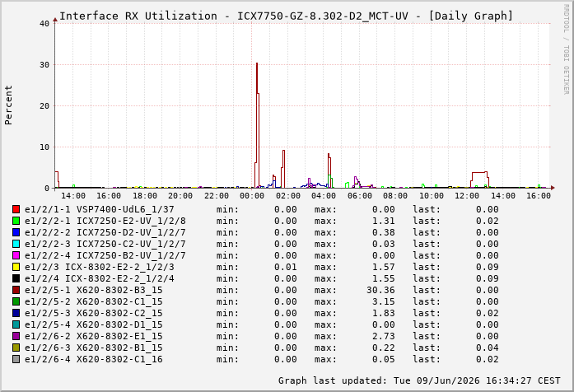Screen dimensions: 574x392
Task: Click the cyan swatch for ICX7250-C2-UV_1/2/7
Action: click(16, 244)
